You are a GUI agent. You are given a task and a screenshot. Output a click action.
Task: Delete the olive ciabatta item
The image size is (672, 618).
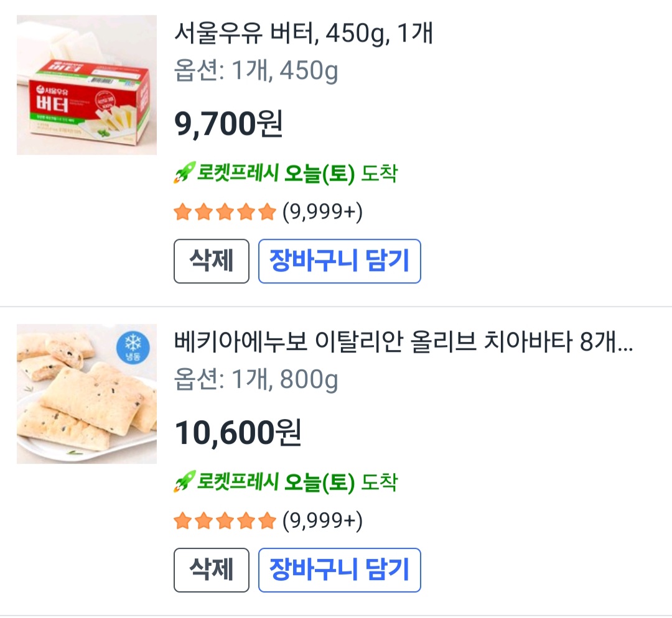(211, 570)
